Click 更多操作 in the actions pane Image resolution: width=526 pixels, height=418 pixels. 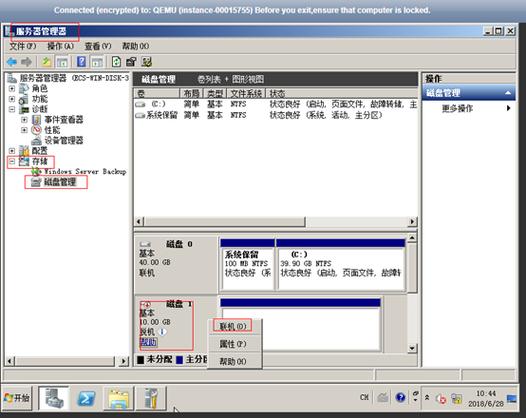tap(457, 108)
